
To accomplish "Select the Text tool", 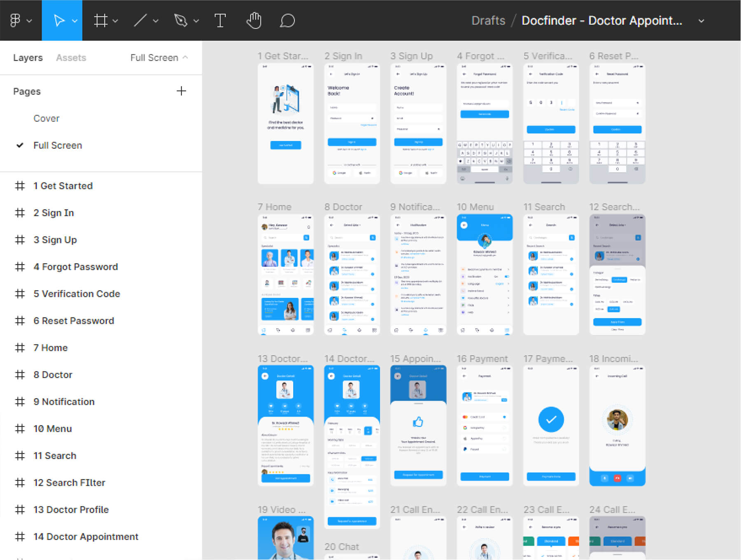I will tap(220, 20).
